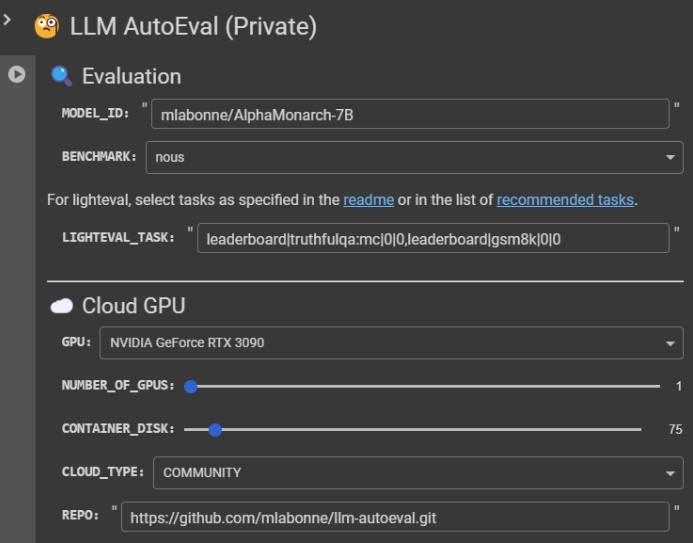Click the MODEL_ID input field

(x=410, y=114)
